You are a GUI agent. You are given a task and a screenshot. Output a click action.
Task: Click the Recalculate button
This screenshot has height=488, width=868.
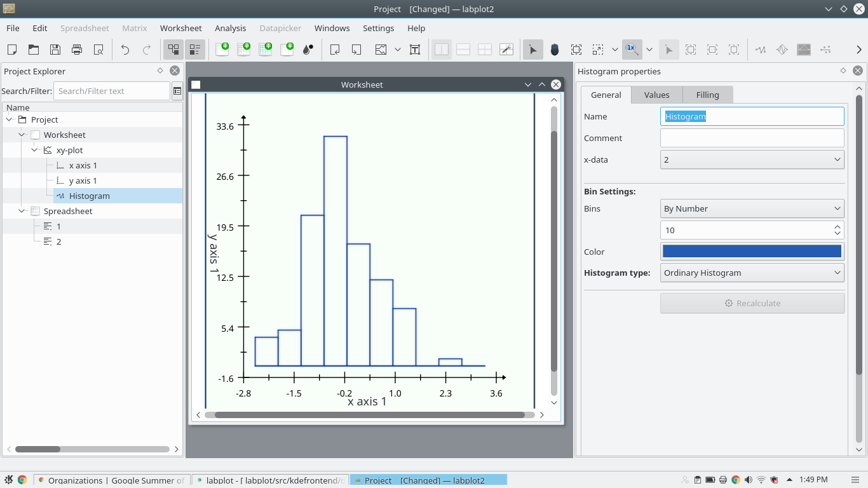pos(752,303)
